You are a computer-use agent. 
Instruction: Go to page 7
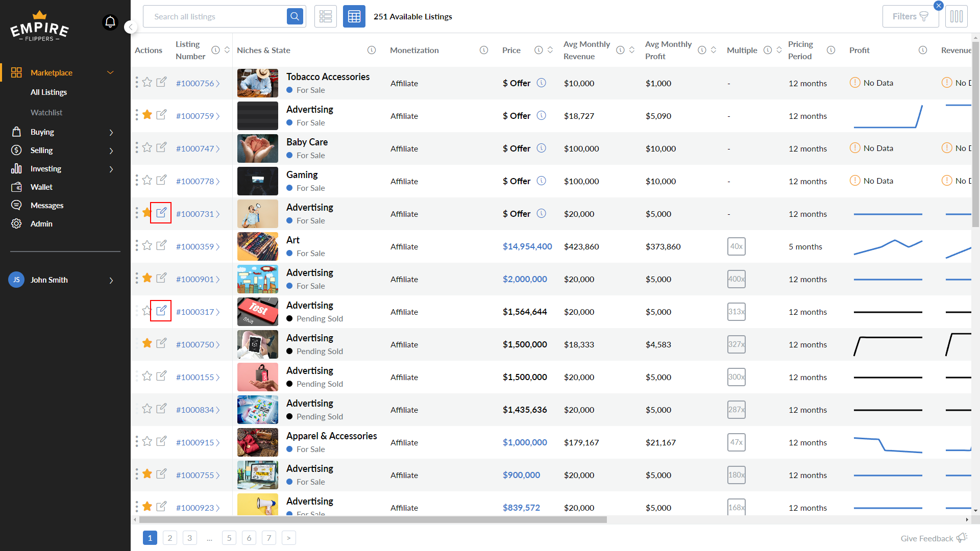click(269, 538)
